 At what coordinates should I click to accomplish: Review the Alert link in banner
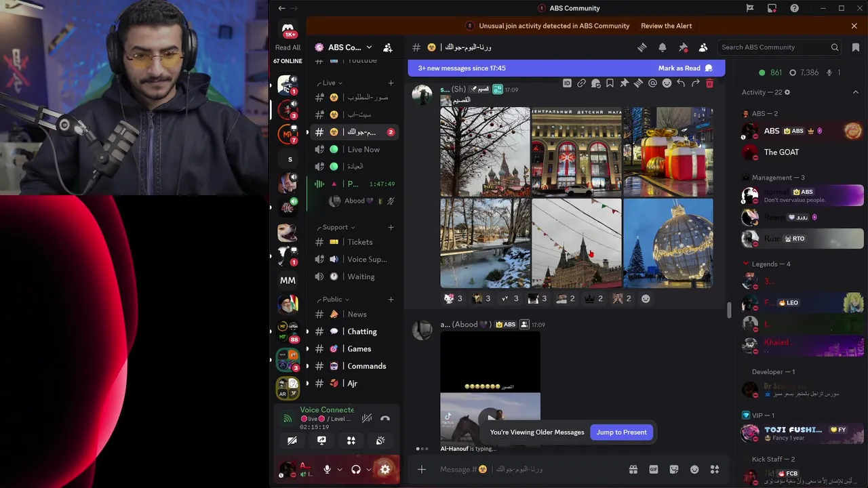(666, 26)
